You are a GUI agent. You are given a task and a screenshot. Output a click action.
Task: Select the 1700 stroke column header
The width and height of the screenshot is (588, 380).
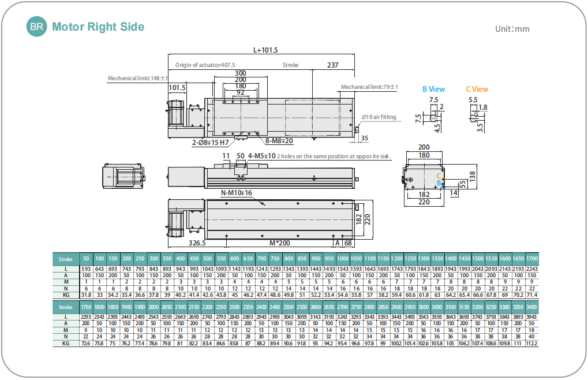(532, 259)
